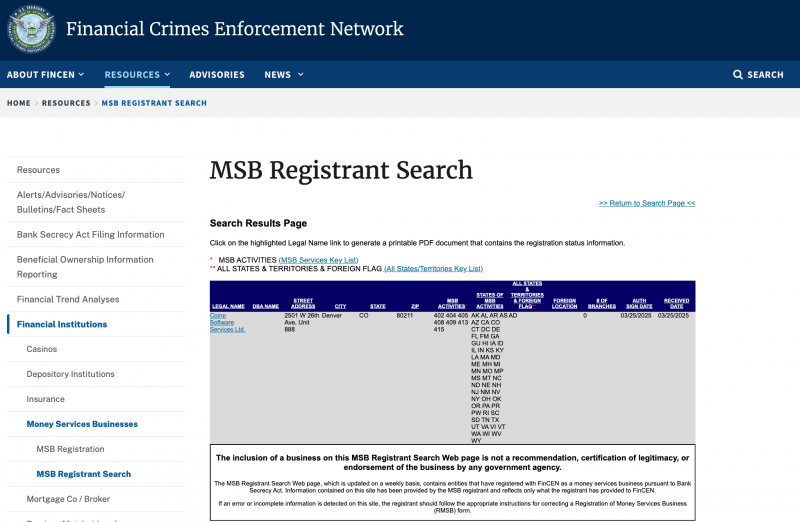The height and width of the screenshot is (522, 800).
Task: Click Legal Name column header
Action: tap(228, 306)
